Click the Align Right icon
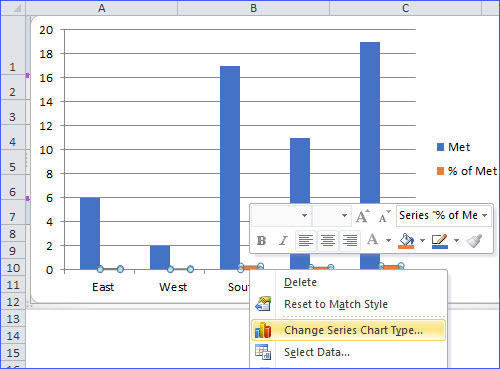This screenshot has width=500, height=369. click(x=350, y=240)
